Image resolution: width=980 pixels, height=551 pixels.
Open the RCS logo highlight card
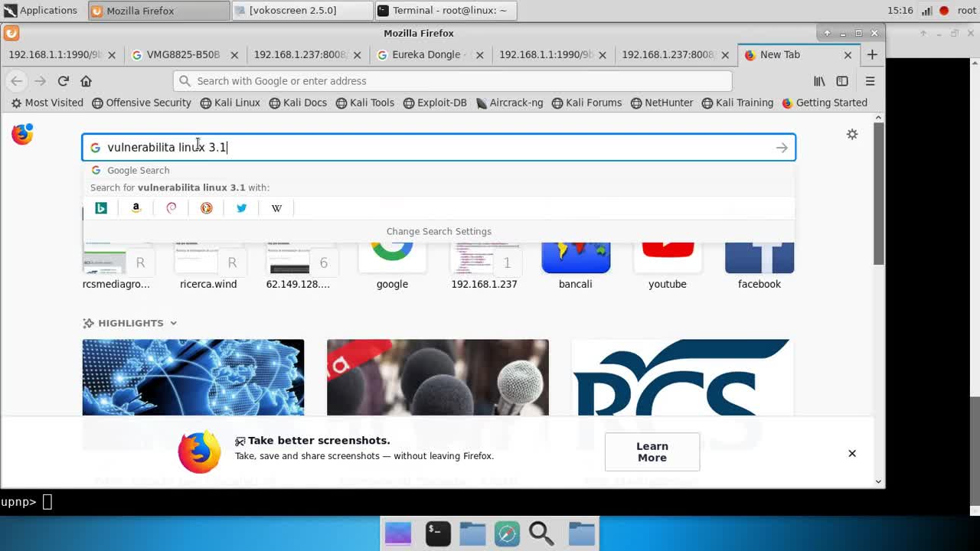682,377
